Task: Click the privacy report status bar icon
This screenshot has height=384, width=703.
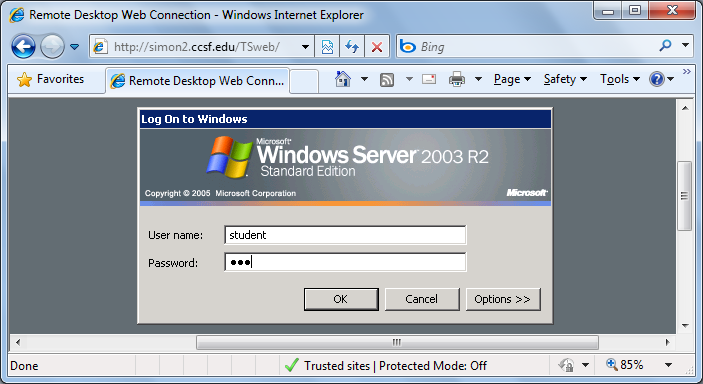Action: 566,365
